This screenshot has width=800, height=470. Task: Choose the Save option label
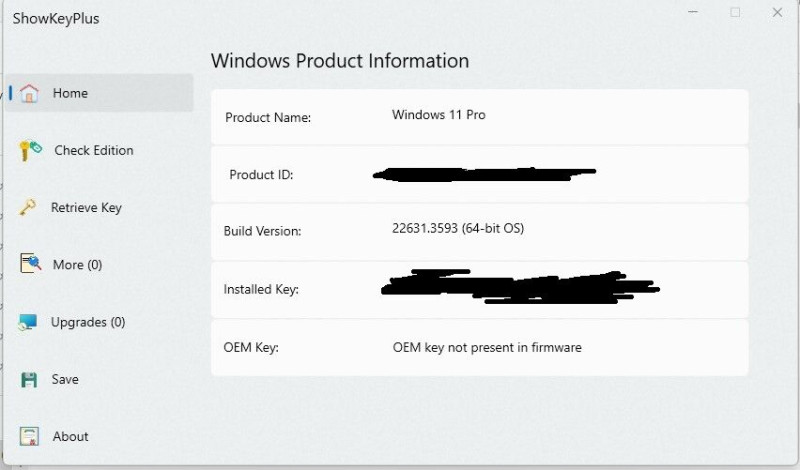point(65,380)
